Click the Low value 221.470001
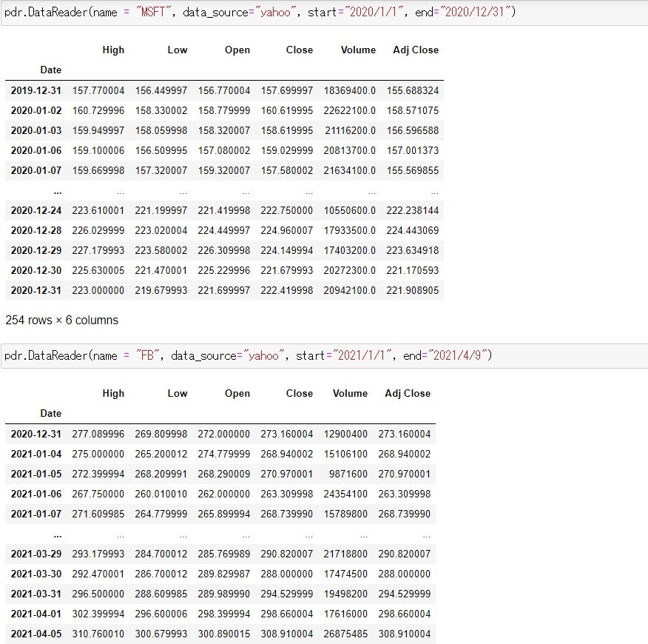648x644 pixels. click(x=161, y=270)
